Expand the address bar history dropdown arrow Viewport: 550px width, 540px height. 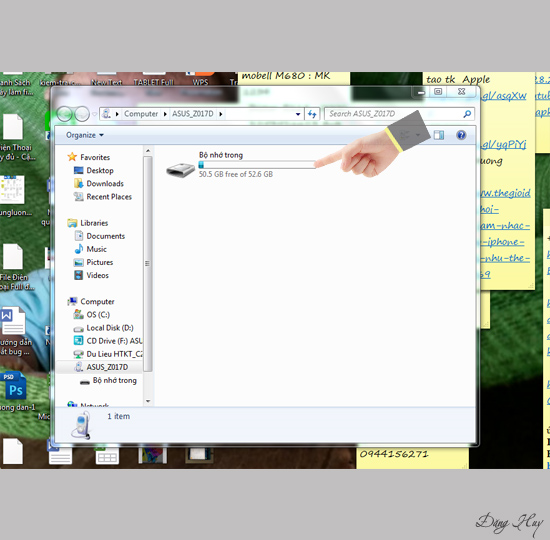(x=297, y=114)
